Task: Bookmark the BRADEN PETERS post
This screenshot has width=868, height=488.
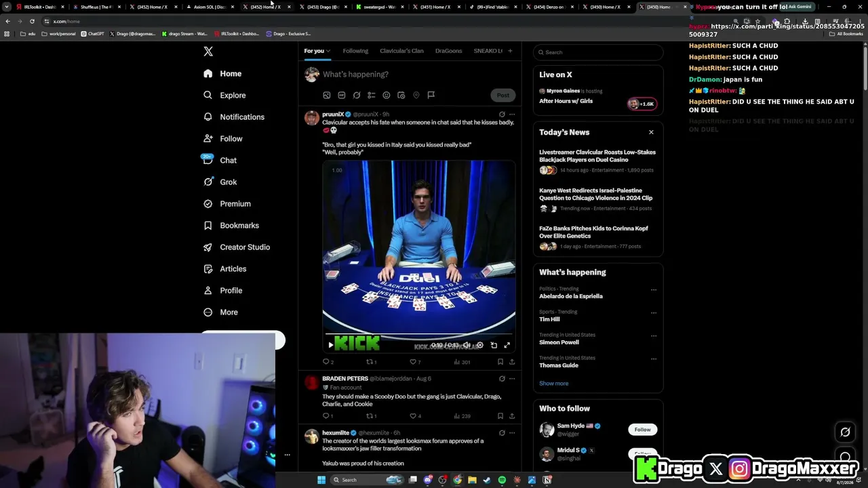Action: coord(500,415)
